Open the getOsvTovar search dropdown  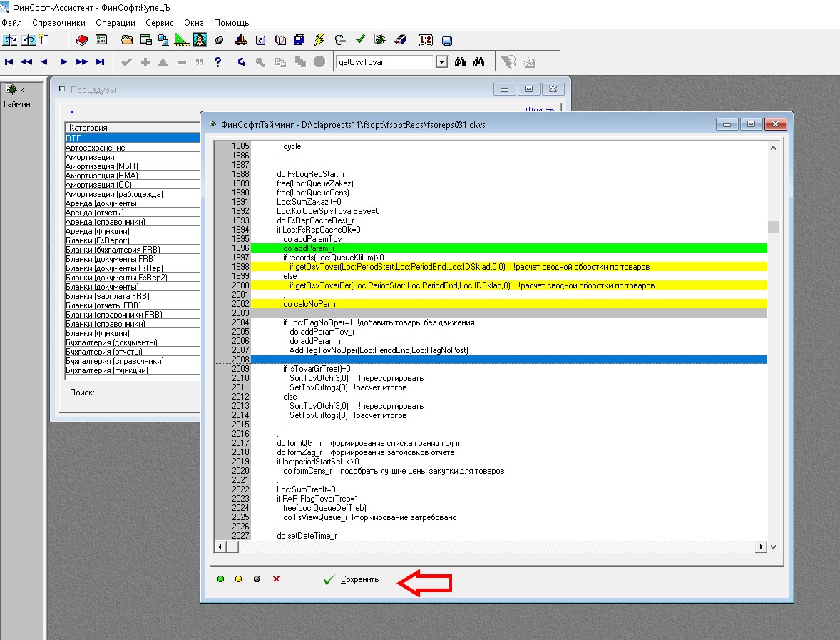441,62
